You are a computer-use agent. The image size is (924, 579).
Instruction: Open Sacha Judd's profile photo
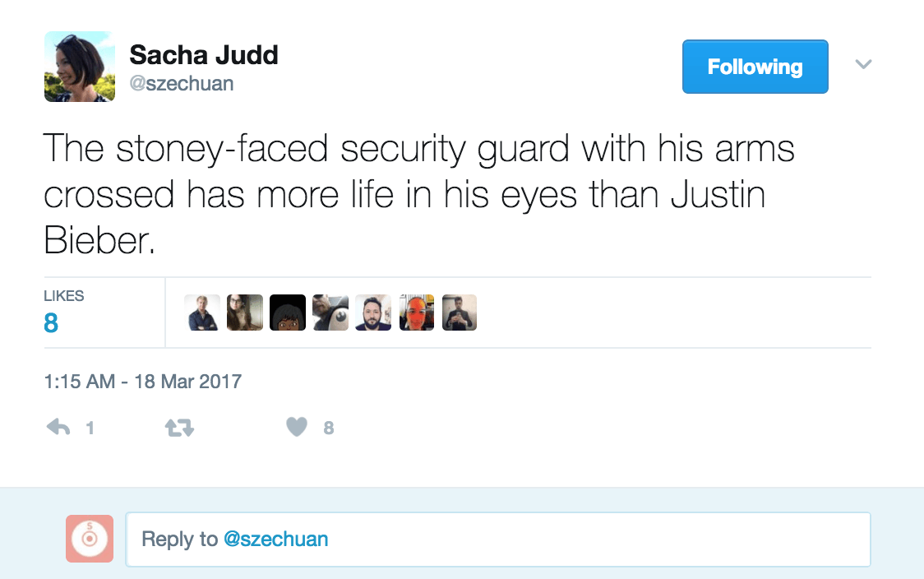click(80, 67)
